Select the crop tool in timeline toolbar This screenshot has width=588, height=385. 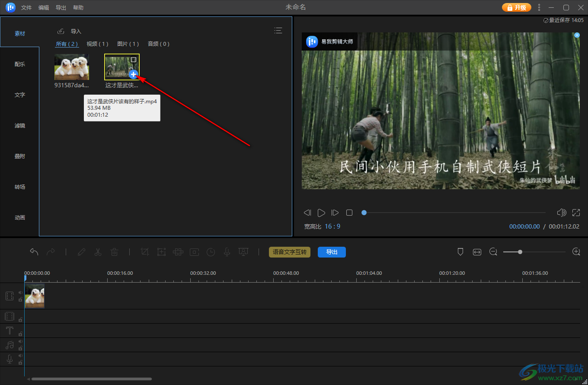click(145, 252)
